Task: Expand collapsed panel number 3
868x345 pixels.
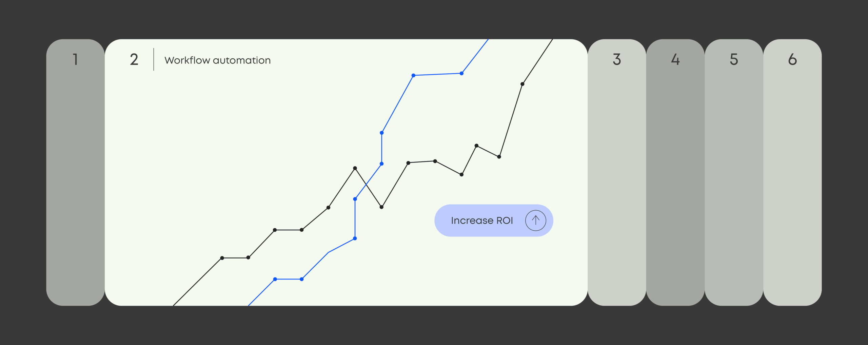Action: point(617,172)
